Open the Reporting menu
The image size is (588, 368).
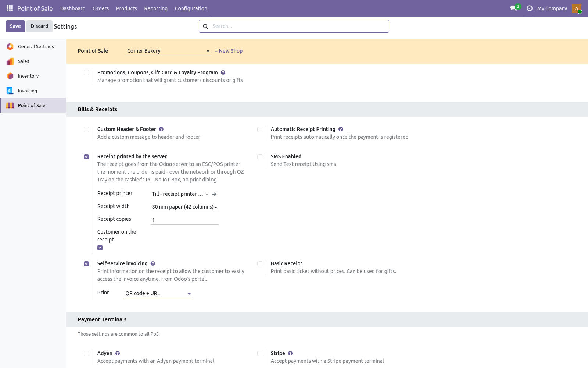pyautogui.click(x=156, y=8)
